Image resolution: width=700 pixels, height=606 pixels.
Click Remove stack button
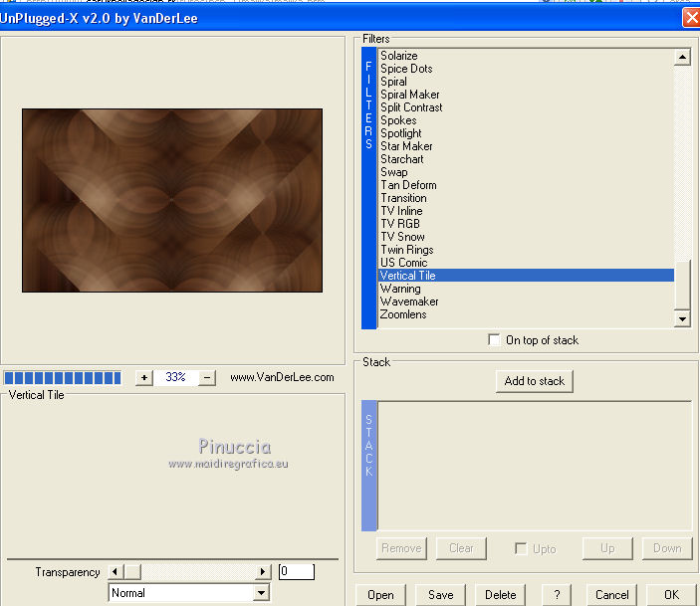coord(401,548)
